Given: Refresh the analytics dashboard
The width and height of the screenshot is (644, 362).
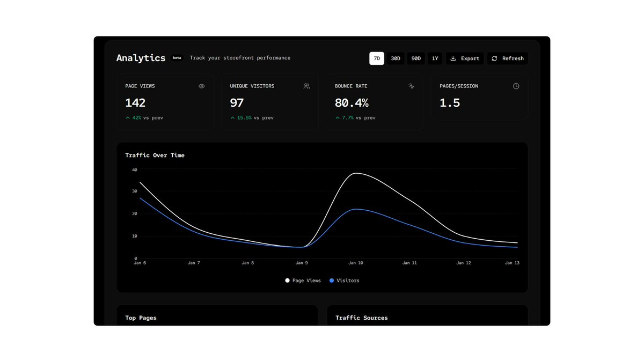Looking at the screenshot, I should point(508,58).
